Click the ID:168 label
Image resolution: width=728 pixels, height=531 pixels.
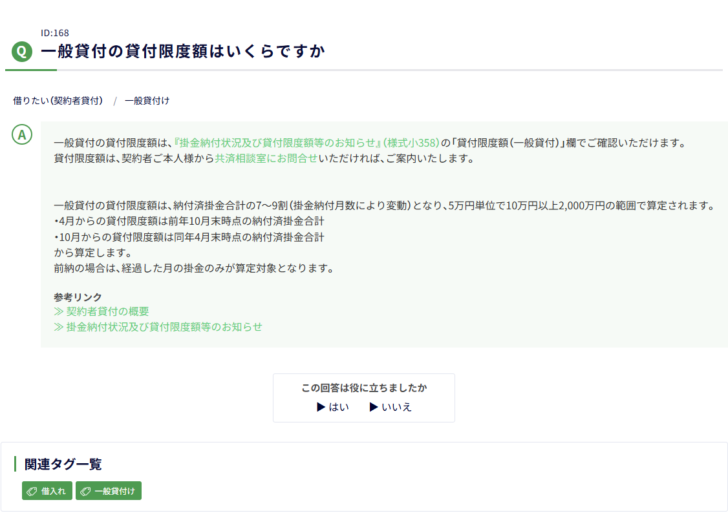point(55,33)
